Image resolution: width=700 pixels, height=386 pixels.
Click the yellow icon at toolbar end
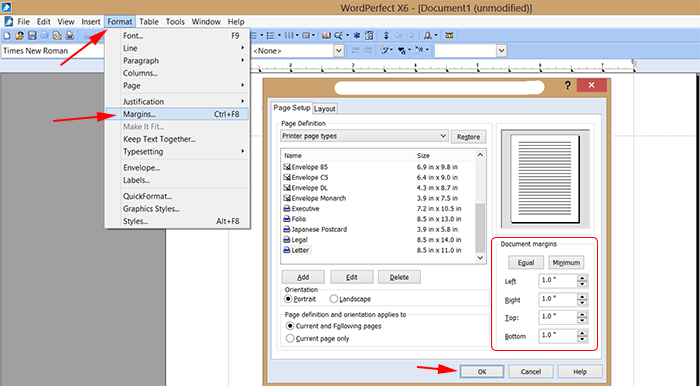tap(449, 36)
